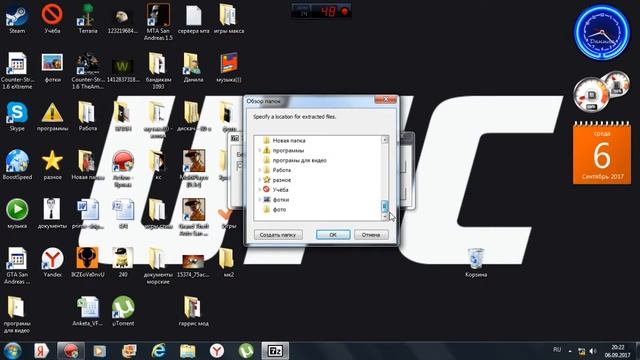
Task: Open the uTorrent taskbar icon
Action: pyautogui.click(x=246, y=351)
